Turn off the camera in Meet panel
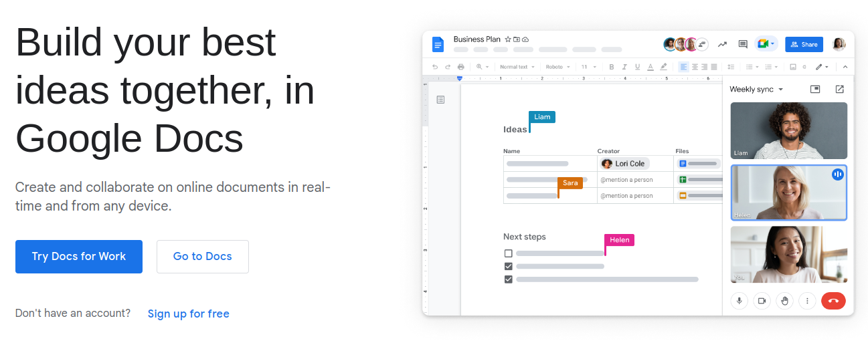The height and width of the screenshot is (359, 868). [762, 301]
